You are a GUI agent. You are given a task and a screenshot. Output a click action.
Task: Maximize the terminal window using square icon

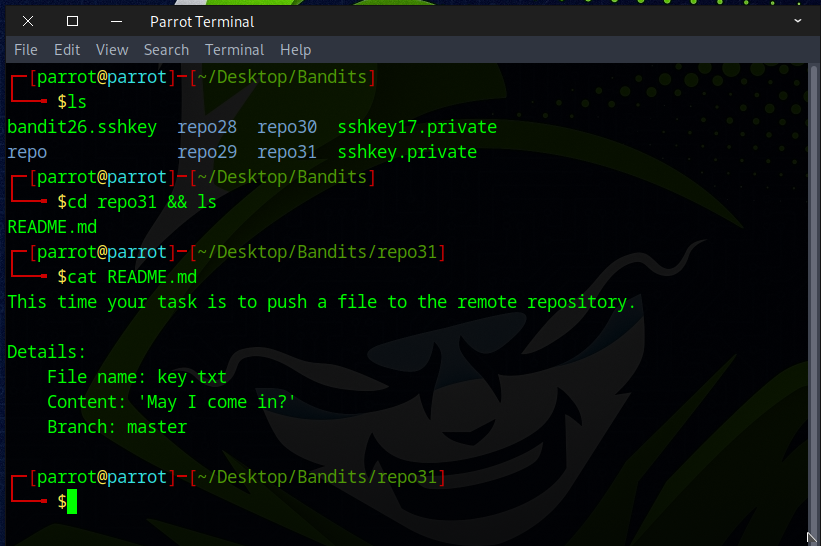pos(72,21)
